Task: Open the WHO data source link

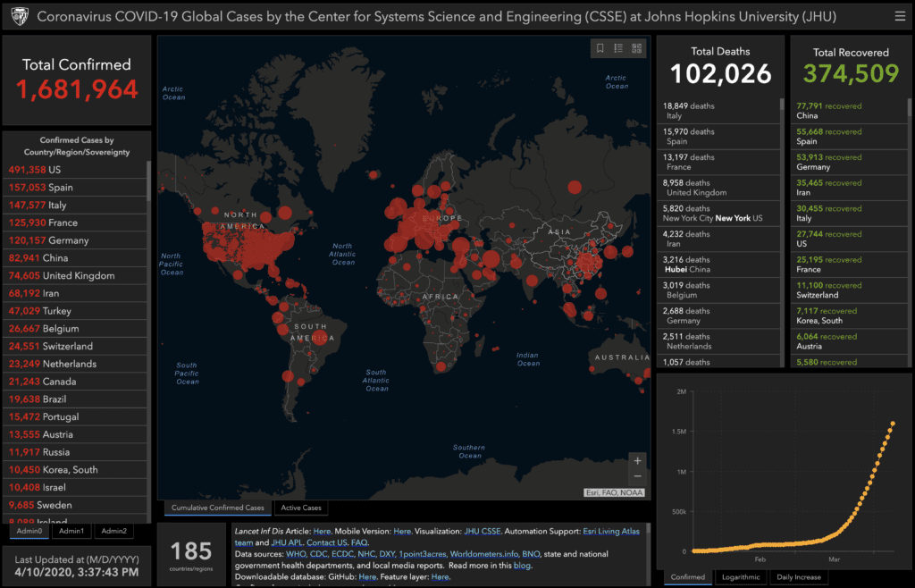Action: (296, 554)
